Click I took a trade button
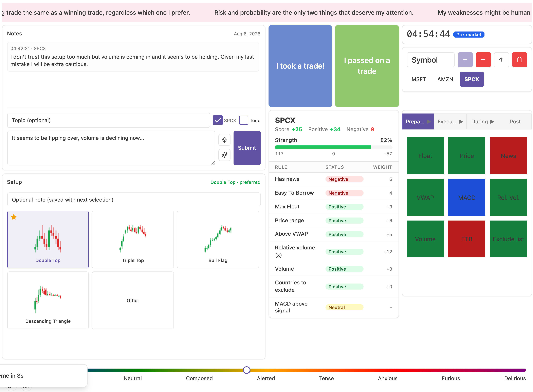The height and width of the screenshot is (392, 533). coord(300,66)
